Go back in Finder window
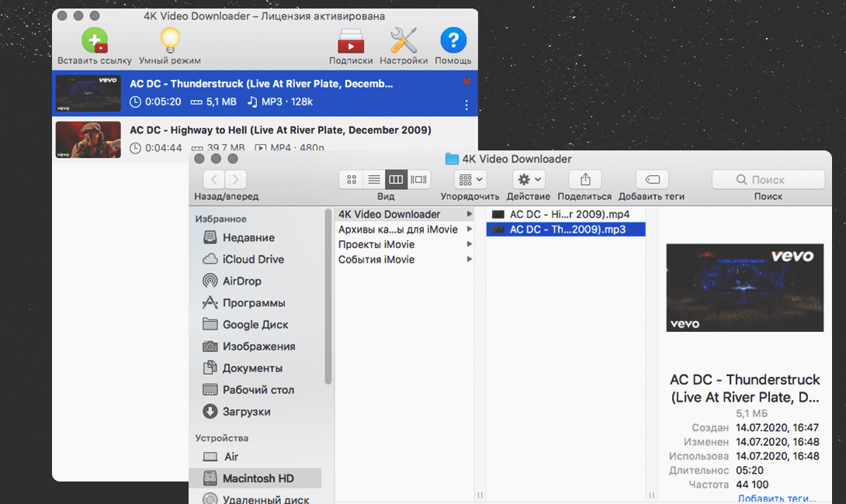Image resolution: width=846 pixels, height=504 pixels. point(214,179)
